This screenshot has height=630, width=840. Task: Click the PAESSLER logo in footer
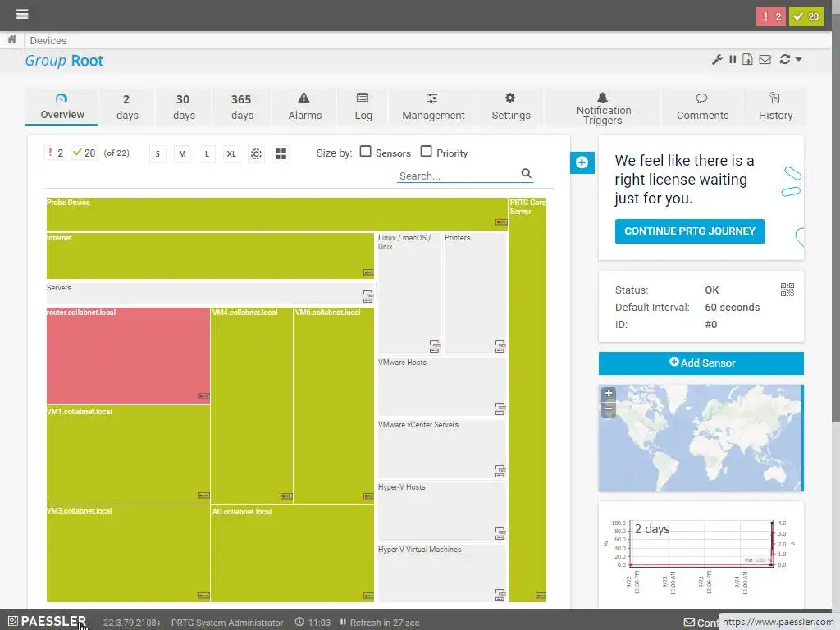tap(47, 622)
